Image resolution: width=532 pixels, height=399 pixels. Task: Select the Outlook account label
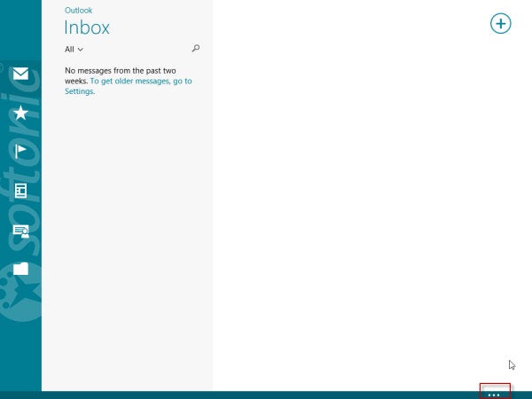78,11
